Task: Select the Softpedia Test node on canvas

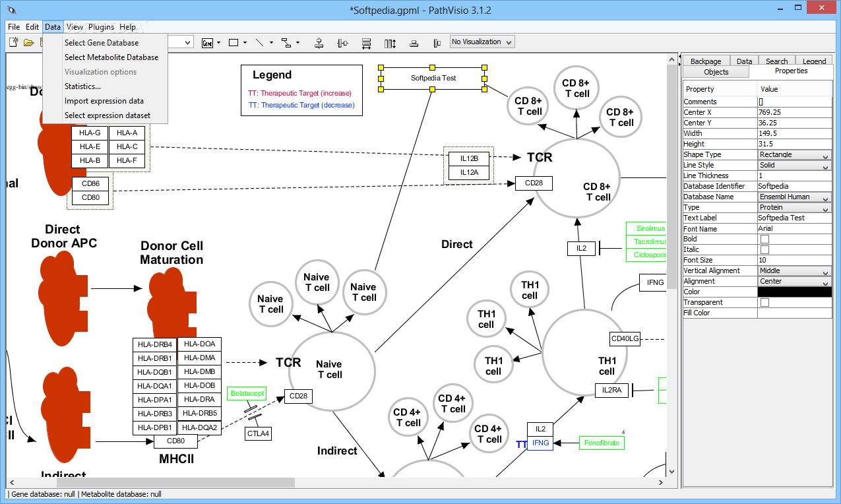Action: 433,78
